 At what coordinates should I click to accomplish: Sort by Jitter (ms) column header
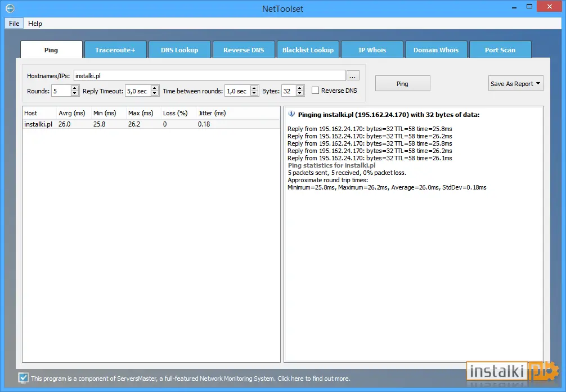click(213, 113)
